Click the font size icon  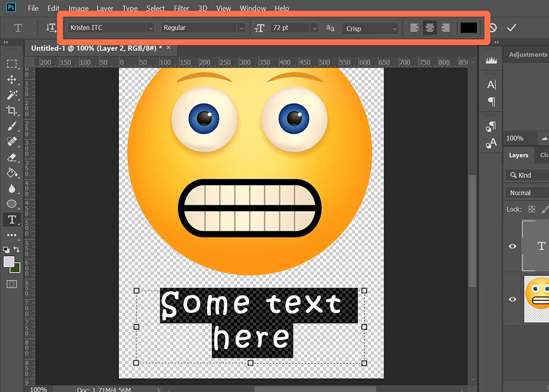(260, 28)
